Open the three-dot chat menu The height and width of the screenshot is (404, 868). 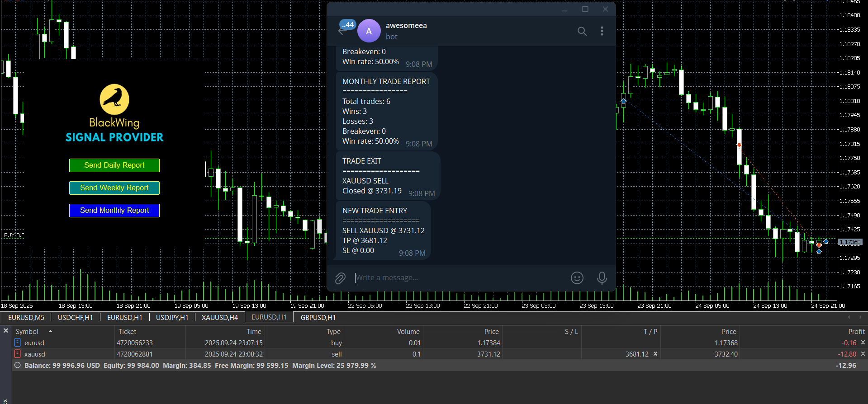coord(602,31)
